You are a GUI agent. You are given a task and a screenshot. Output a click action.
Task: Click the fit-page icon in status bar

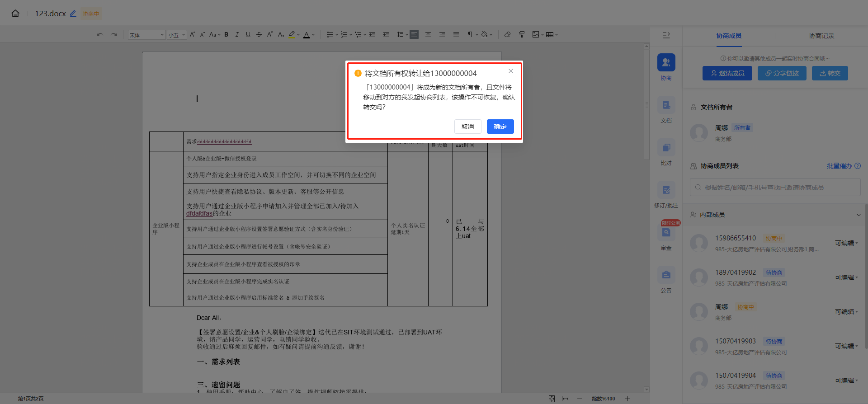point(552,399)
